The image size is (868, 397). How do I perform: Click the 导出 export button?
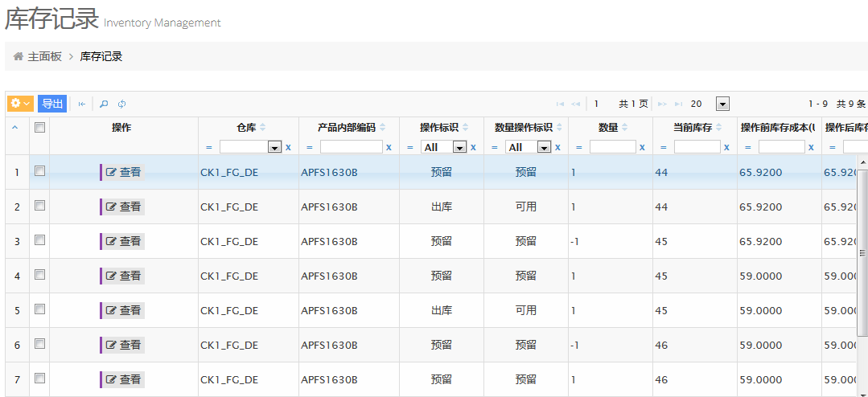52,104
